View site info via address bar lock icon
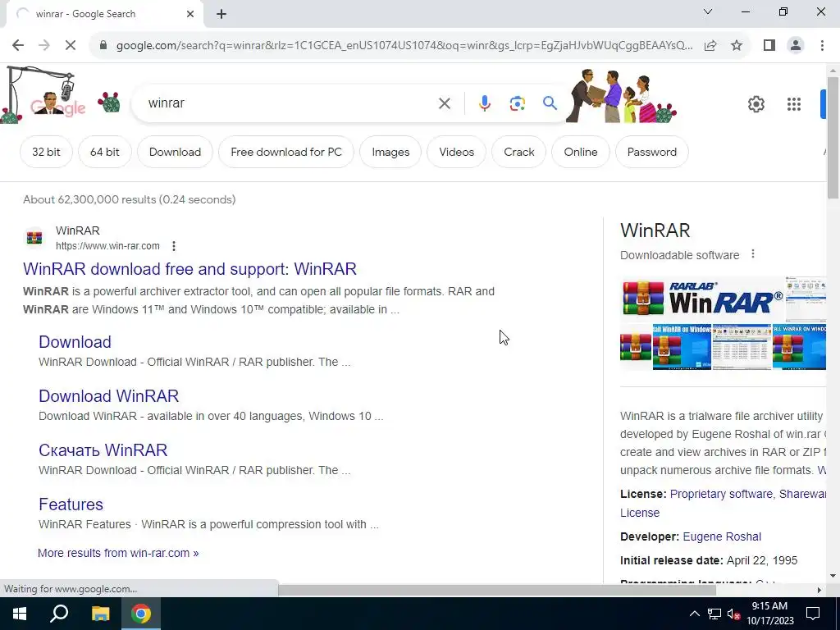The width and height of the screenshot is (840, 630). 103,46
